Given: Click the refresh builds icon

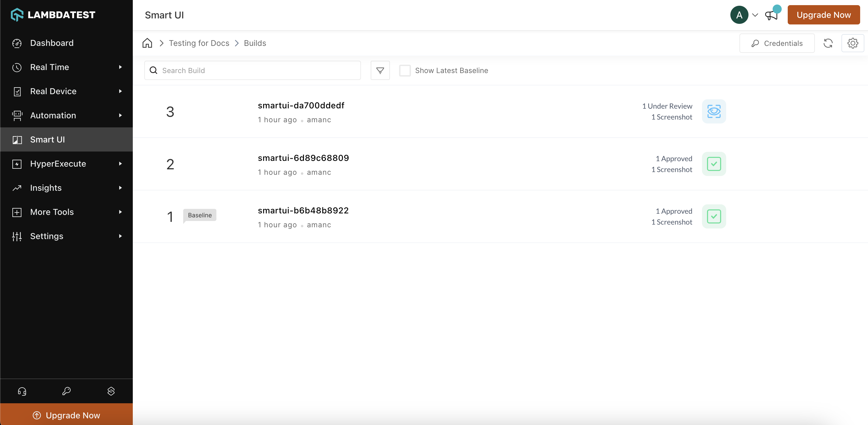Looking at the screenshot, I should [828, 43].
